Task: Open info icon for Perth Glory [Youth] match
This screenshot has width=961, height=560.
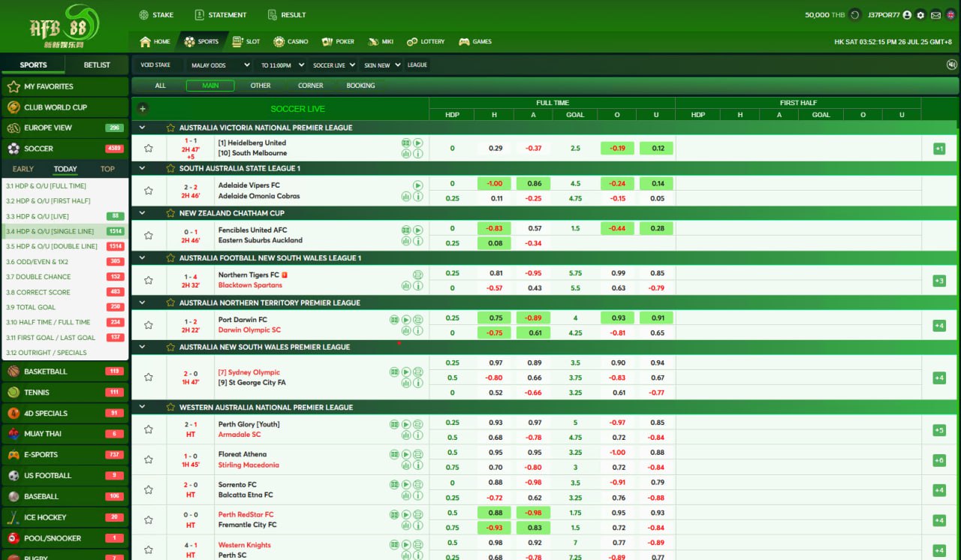Action: (418, 435)
